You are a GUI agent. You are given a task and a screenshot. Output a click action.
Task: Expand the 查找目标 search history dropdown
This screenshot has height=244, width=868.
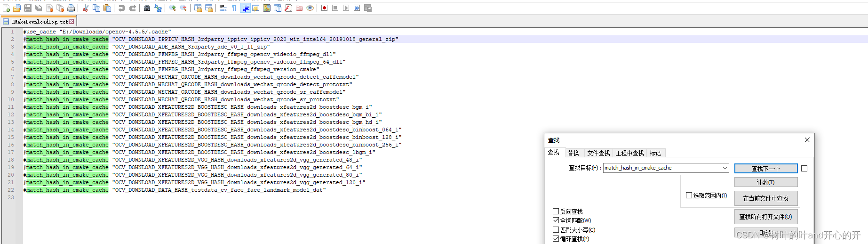coord(725,168)
